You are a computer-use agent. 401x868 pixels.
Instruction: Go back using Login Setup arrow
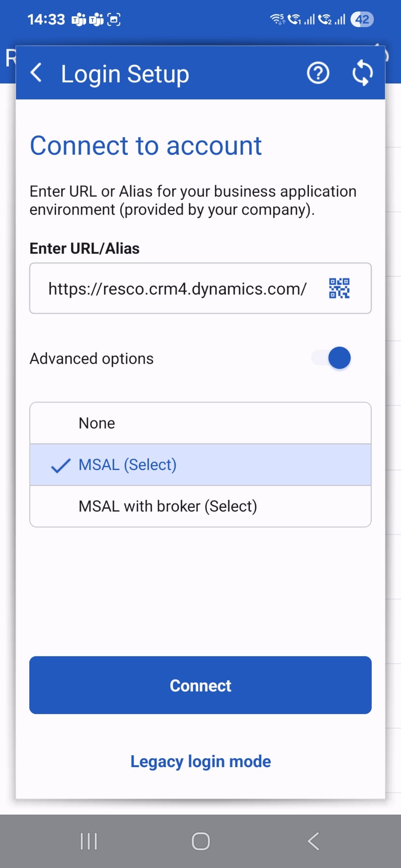click(x=36, y=73)
